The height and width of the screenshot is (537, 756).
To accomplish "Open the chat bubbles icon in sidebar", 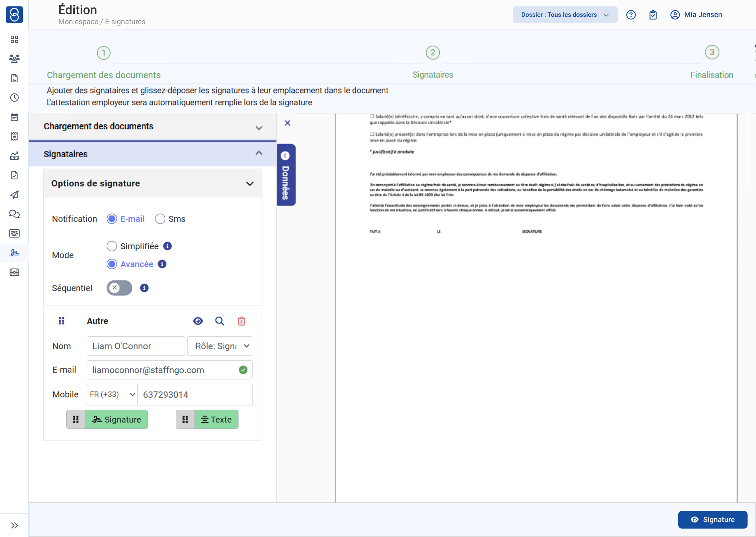I will coord(14,214).
